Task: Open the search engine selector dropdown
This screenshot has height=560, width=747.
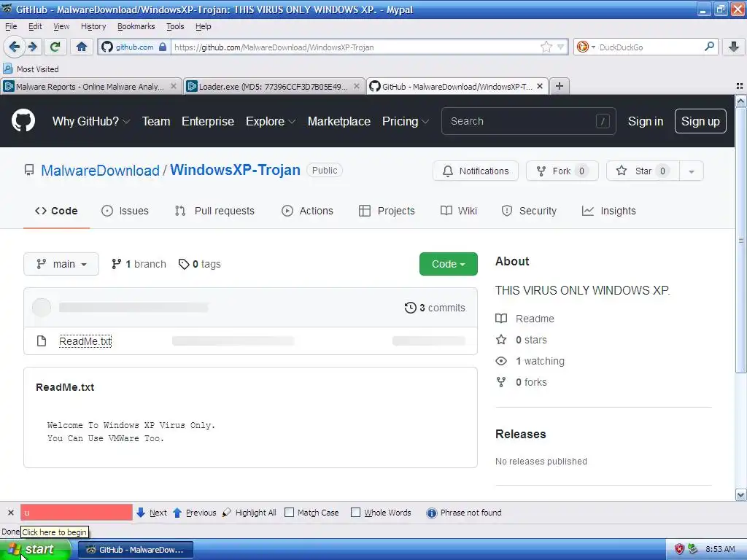Action: click(586, 47)
